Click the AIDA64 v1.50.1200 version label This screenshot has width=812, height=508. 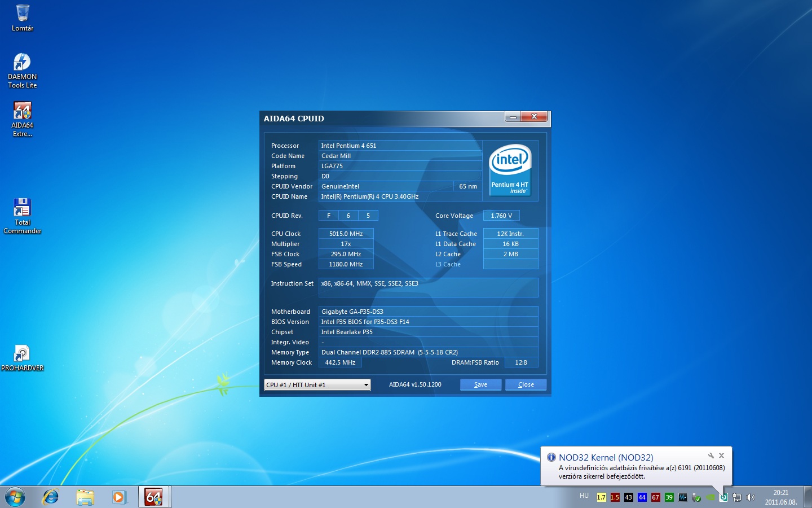click(x=415, y=384)
